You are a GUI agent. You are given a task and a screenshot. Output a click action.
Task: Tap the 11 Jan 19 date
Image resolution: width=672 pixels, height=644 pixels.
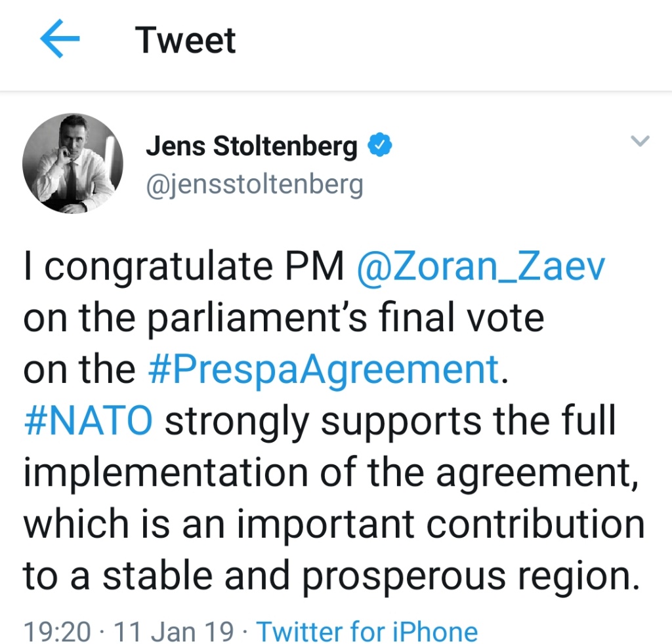pos(174,632)
